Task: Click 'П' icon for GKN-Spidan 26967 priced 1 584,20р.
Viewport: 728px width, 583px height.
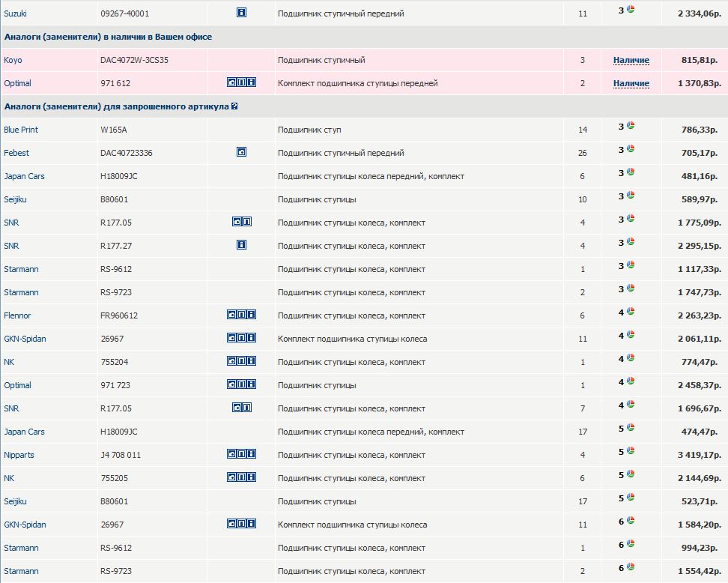Action: tap(241, 524)
